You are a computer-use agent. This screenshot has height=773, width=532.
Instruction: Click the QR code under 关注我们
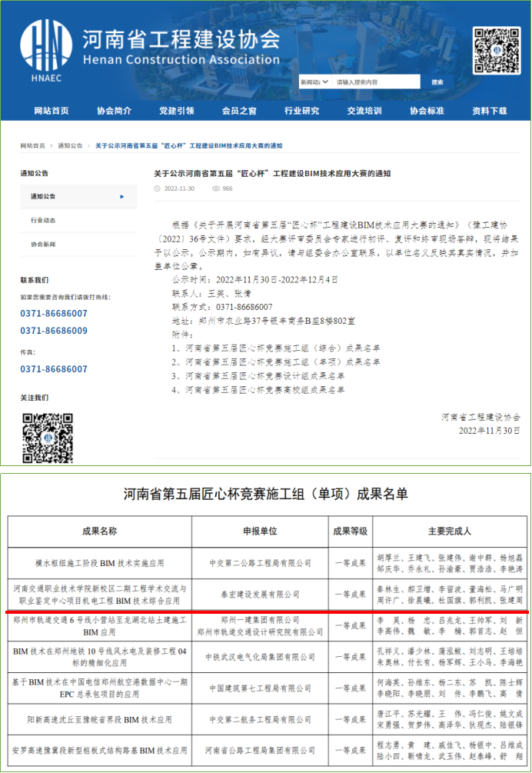point(48,438)
